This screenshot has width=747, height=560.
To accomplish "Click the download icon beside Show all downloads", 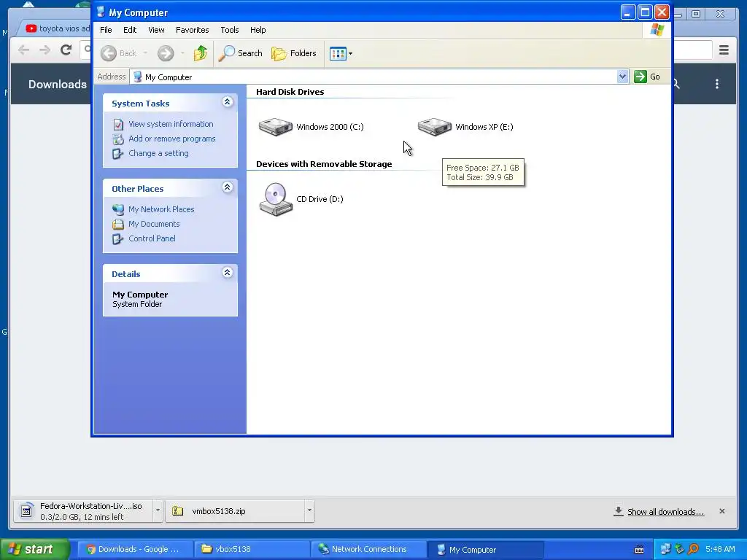I will point(619,511).
